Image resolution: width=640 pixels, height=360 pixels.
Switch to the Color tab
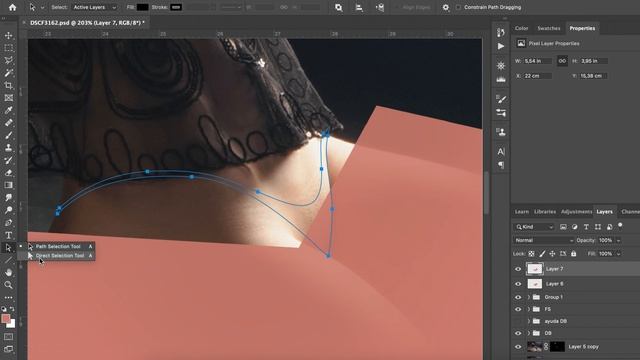(521, 28)
